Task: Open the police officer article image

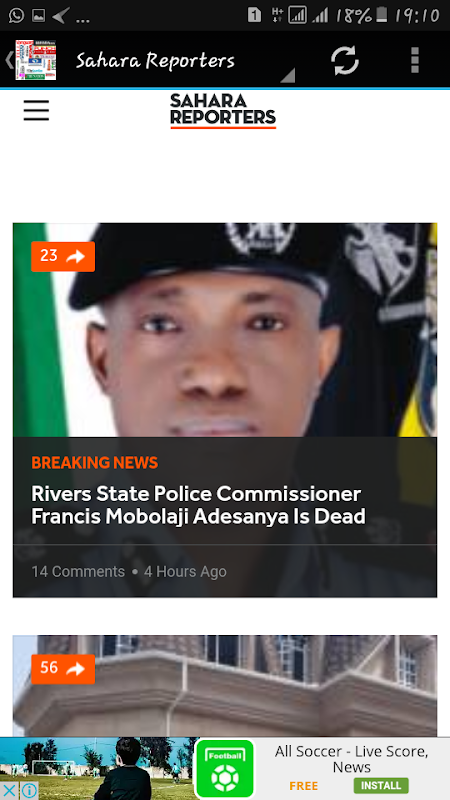Action: pyautogui.click(x=225, y=330)
